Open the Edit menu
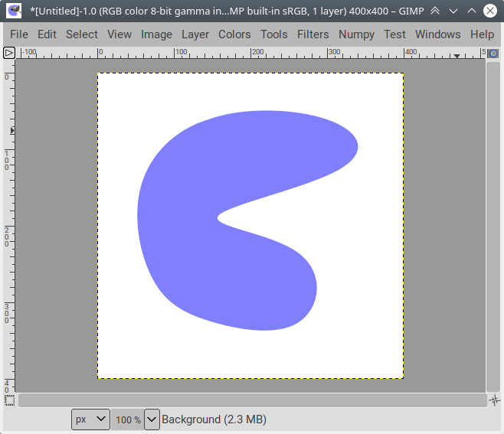The width and height of the screenshot is (504, 434). tap(47, 34)
